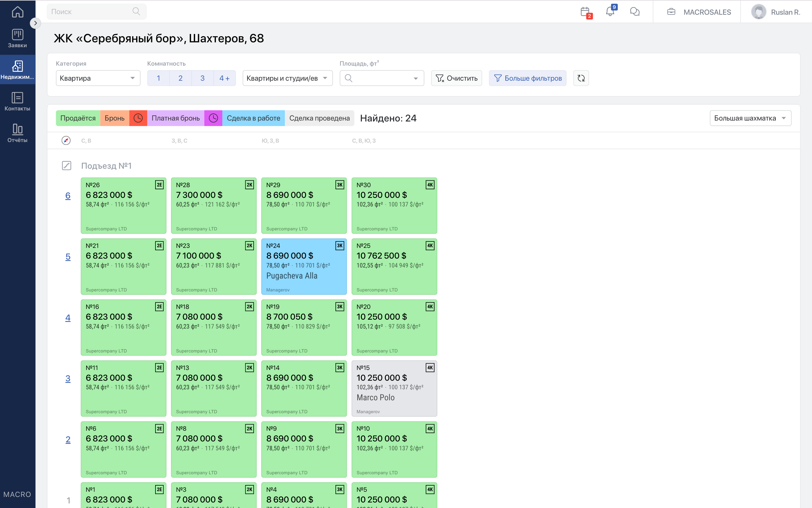Click 2Е badge on apartment №16
The width and height of the screenshot is (812, 508).
[159, 306]
